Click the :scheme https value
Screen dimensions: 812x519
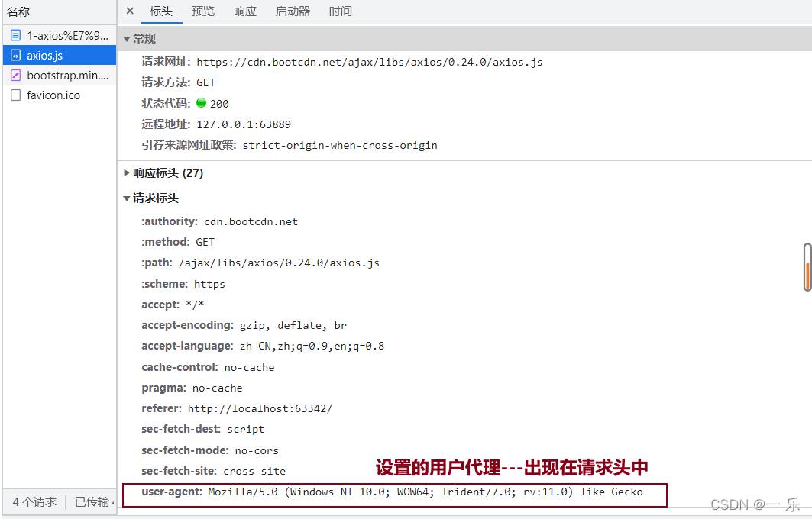point(209,284)
